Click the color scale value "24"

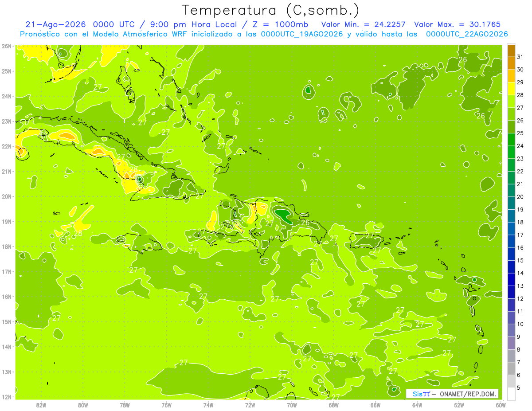click(x=520, y=146)
